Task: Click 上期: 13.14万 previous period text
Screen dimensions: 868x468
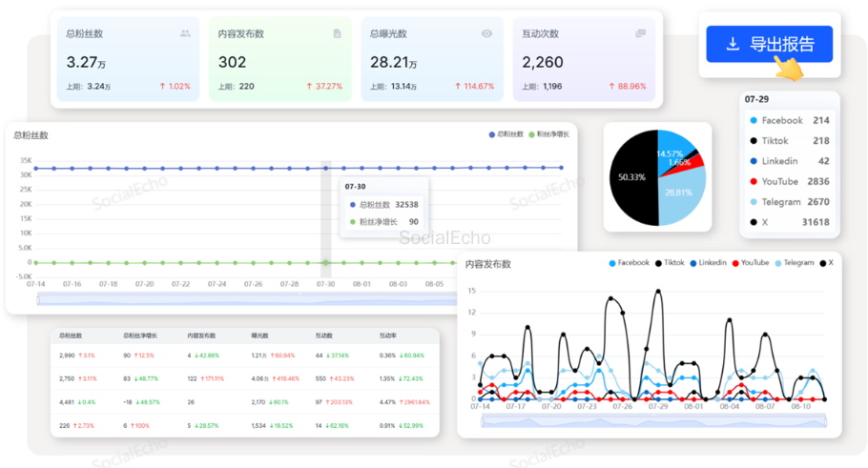Action: coord(393,87)
